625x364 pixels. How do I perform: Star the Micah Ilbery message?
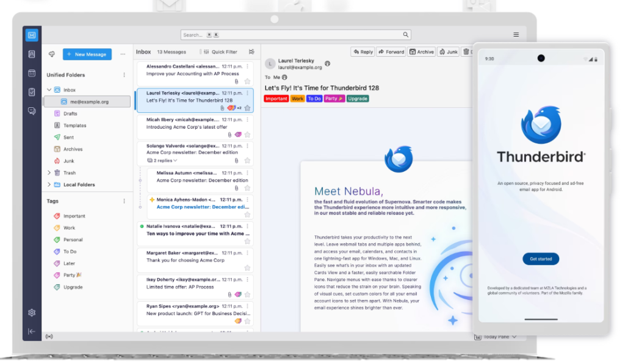coord(248,135)
